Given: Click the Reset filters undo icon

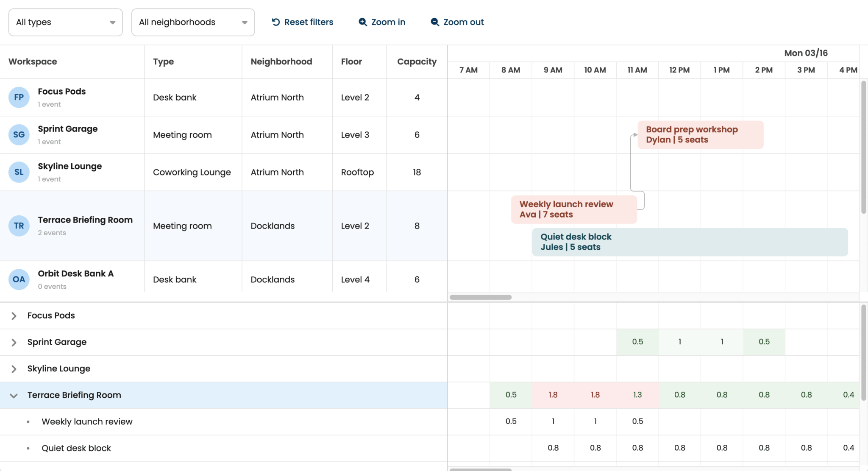Looking at the screenshot, I should [276, 22].
